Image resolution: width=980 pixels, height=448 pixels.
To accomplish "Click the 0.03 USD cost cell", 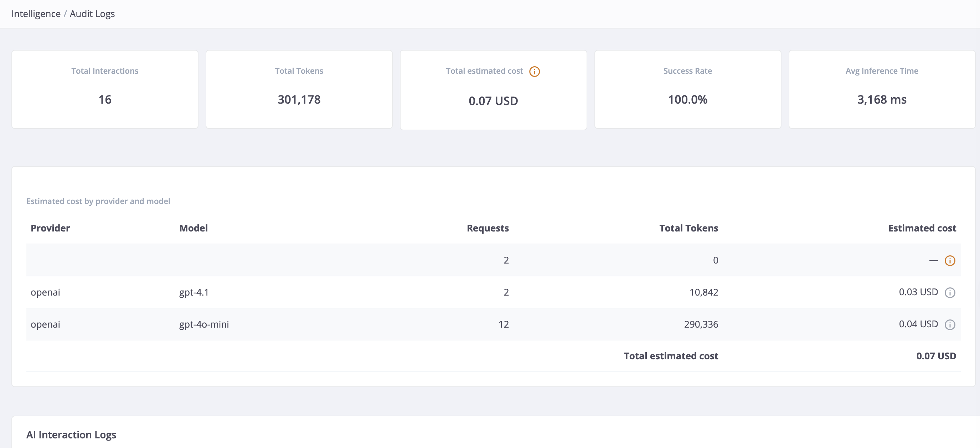I will (x=918, y=292).
